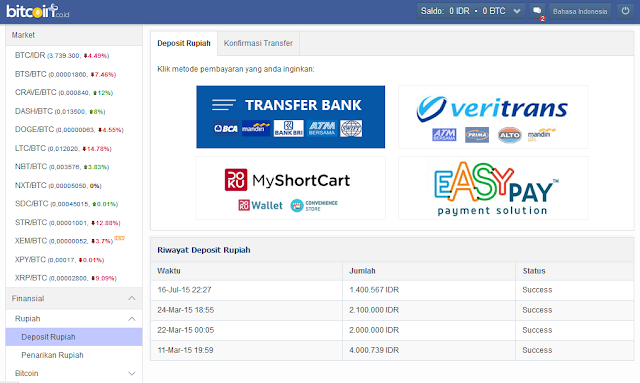Screen dimensions: 640x383
Task: Open the LTC/BTC market
Action: 63,148
